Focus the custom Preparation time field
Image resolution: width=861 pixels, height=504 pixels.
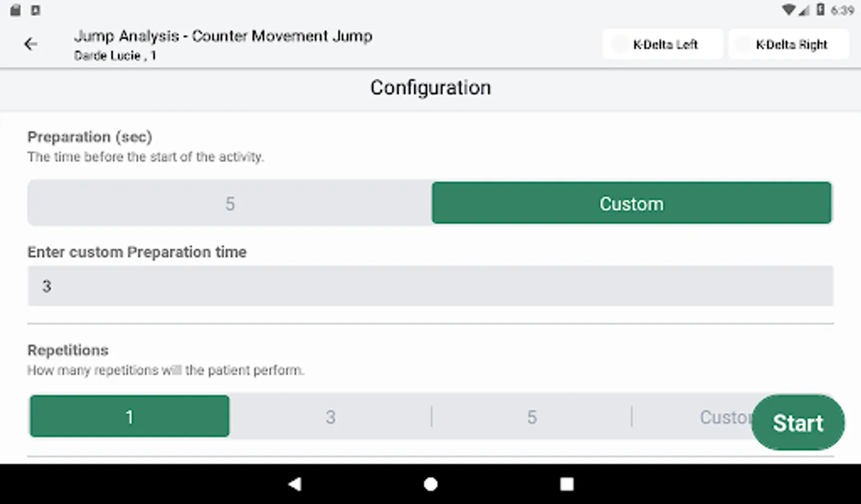pyautogui.click(x=430, y=286)
